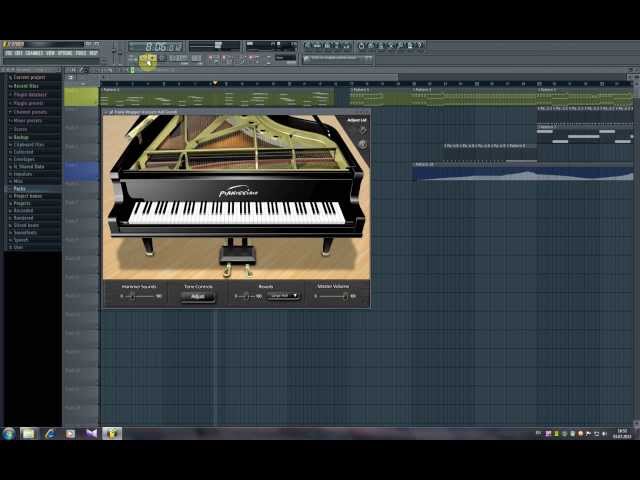Open the TOOLS menu

[81, 53]
